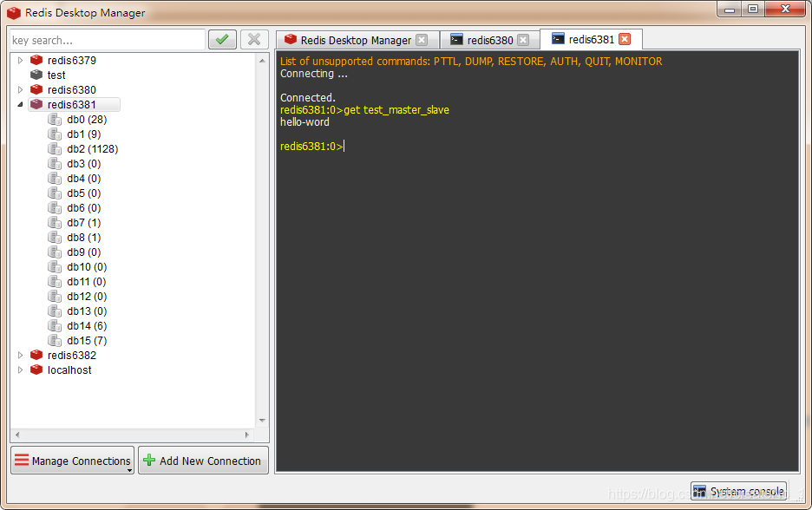Viewport: 812px width, 510px height.
Task: Click the redis6381 server cube icon
Action: [36, 105]
